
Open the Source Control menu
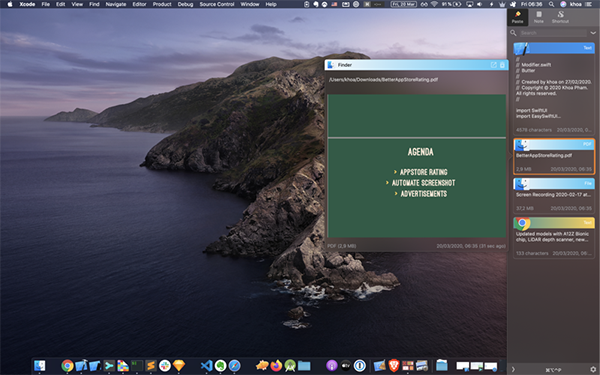coord(217,4)
